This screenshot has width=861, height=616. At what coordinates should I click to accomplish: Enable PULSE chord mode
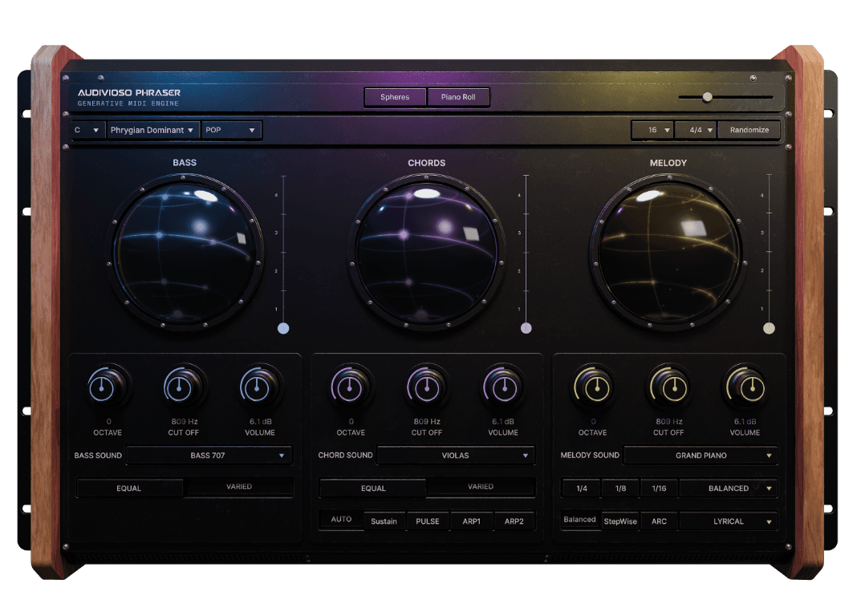click(427, 521)
